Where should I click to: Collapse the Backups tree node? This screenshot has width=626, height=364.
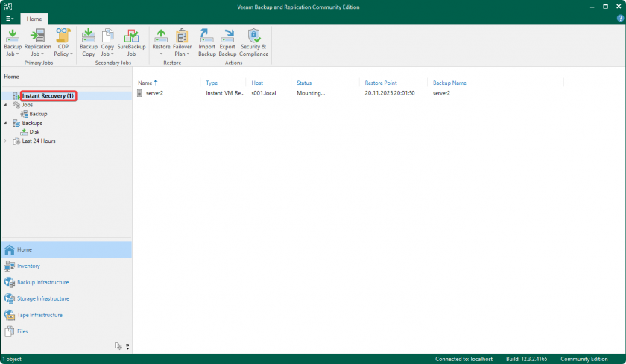tap(6, 123)
